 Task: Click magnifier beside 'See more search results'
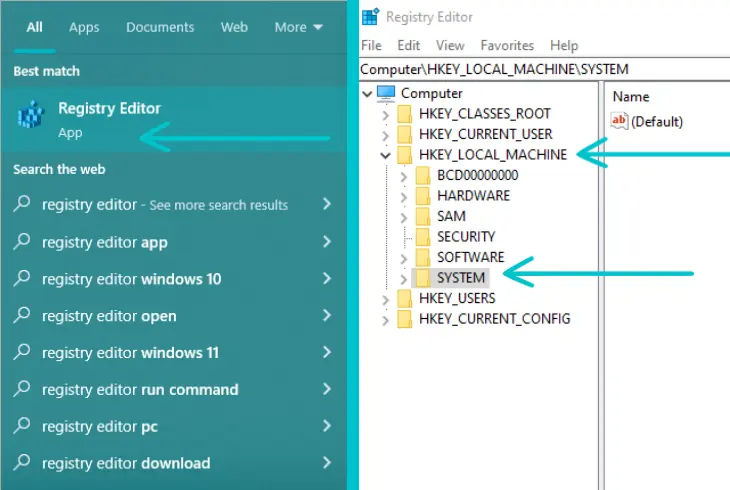21,204
